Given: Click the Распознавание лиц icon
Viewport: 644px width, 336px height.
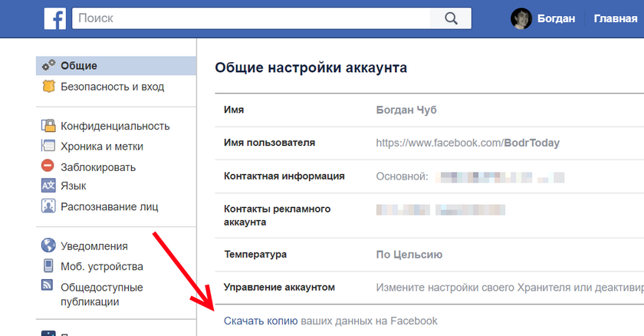Looking at the screenshot, I should click(x=48, y=206).
